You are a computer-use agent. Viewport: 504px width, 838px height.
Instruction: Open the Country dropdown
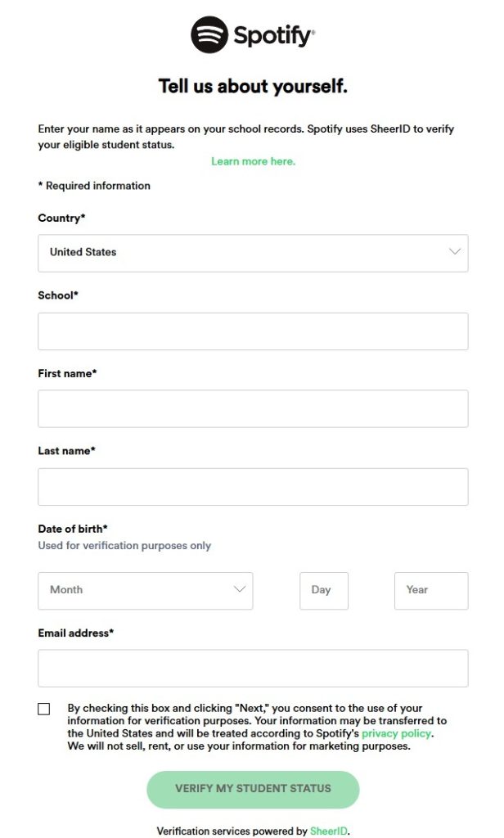point(253,253)
